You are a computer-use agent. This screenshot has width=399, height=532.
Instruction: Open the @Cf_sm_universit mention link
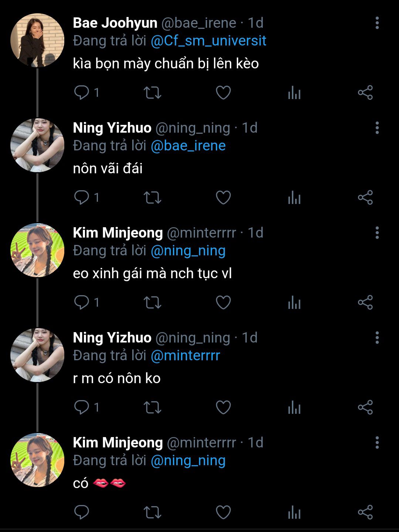[208, 41]
